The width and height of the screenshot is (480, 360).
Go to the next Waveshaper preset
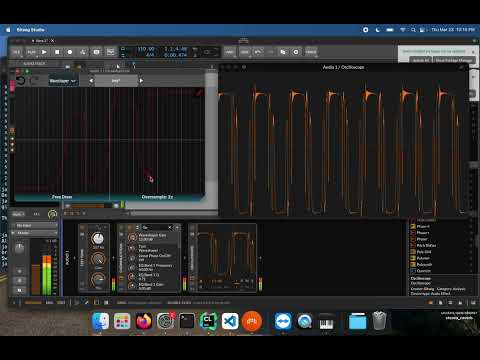point(141,81)
